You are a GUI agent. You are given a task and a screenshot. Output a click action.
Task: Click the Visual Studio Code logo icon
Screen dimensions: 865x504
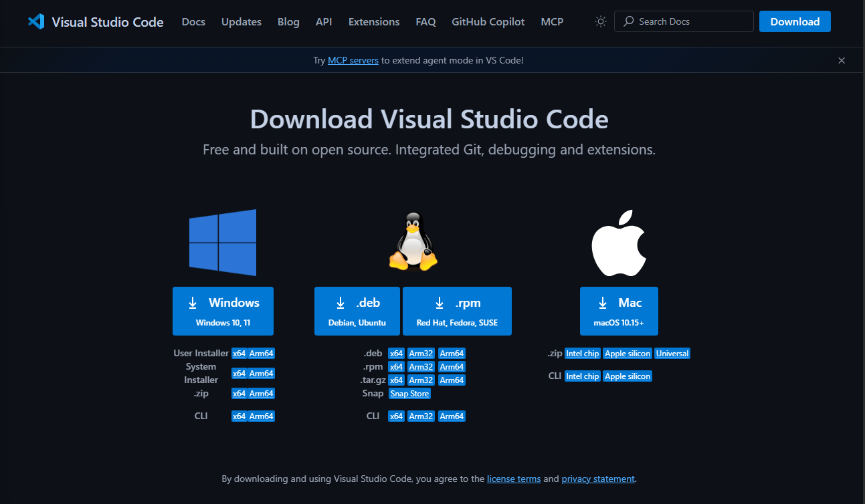coord(36,21)
